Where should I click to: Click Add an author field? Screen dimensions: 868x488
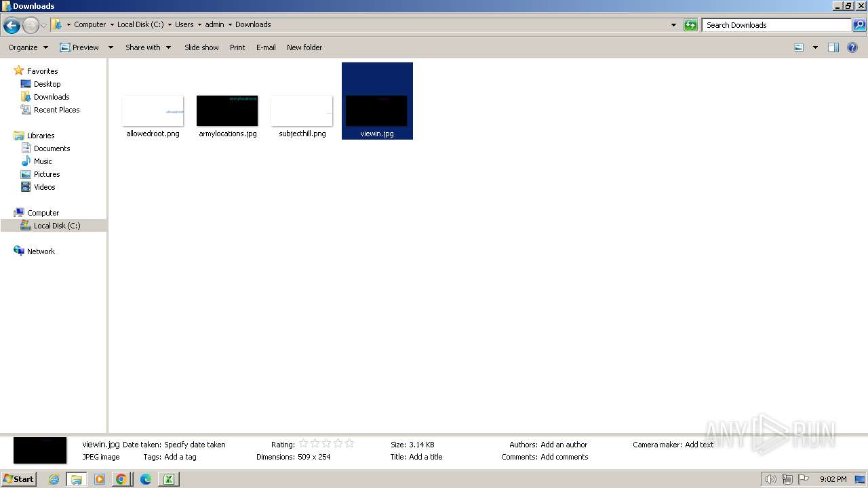pos(564,445)
